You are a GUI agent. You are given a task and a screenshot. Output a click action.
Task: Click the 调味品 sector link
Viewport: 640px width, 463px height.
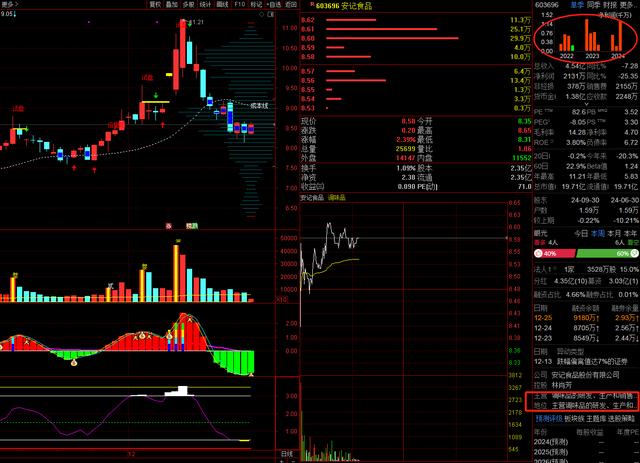click(x=336, y=198)
